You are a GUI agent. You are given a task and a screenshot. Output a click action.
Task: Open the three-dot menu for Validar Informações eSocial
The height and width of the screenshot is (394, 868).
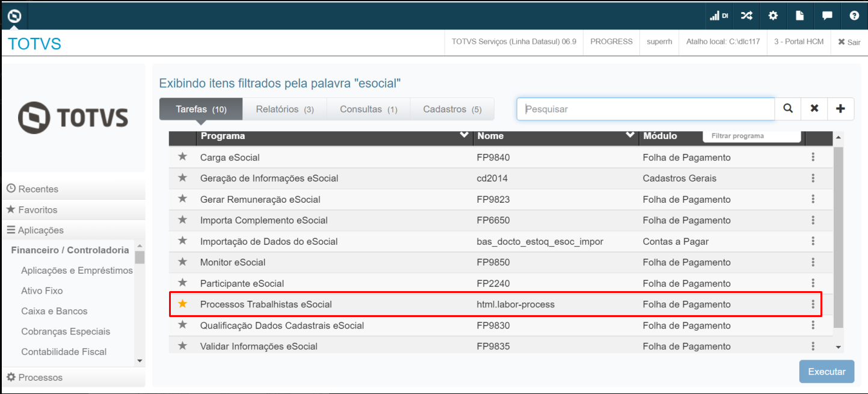[813, 346]
